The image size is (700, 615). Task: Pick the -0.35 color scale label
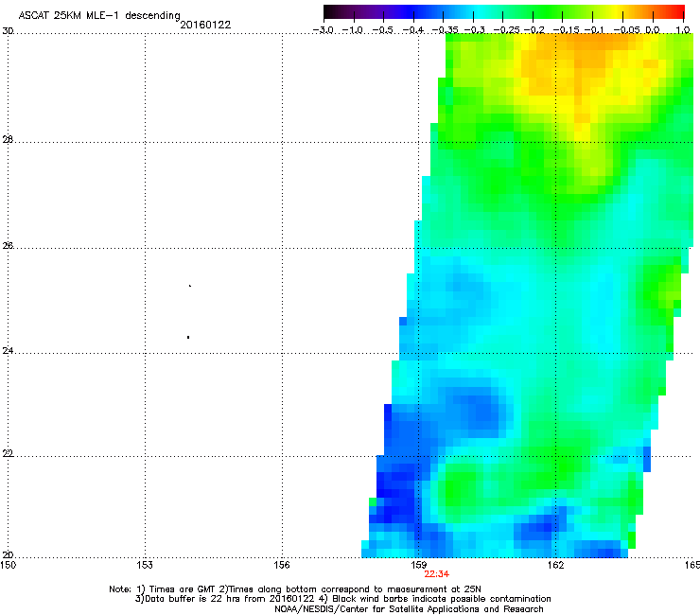coord(445,30)
